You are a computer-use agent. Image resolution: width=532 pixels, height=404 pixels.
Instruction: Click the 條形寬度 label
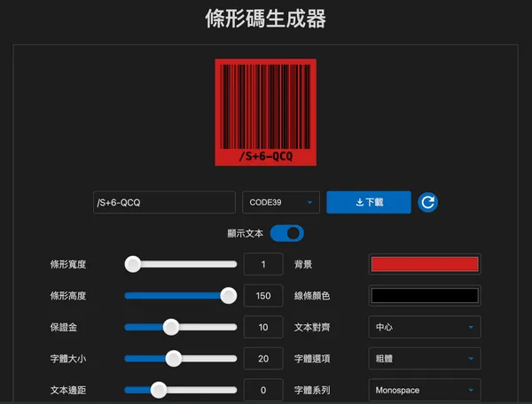(68, 264)
